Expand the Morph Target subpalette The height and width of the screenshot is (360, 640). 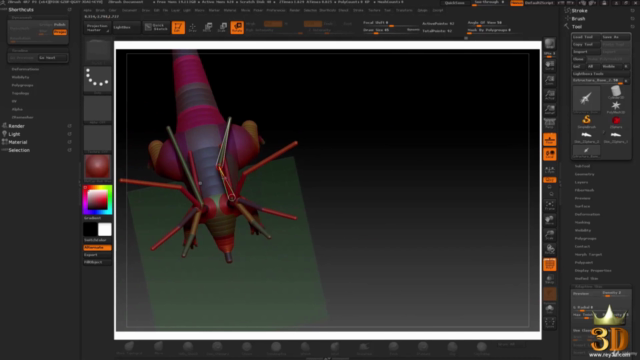point(588,254)
